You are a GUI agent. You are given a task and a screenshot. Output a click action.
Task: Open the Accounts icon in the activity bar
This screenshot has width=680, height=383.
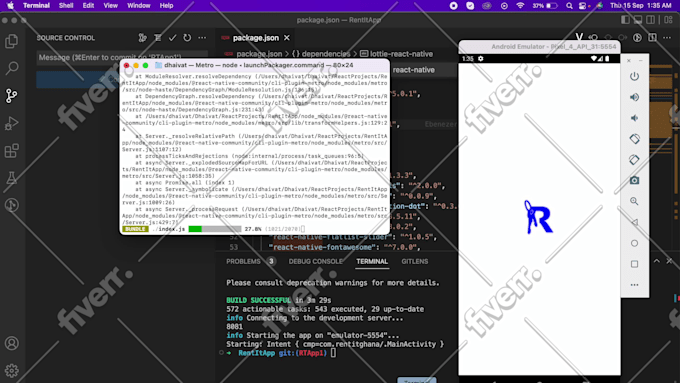pos(12,343)
